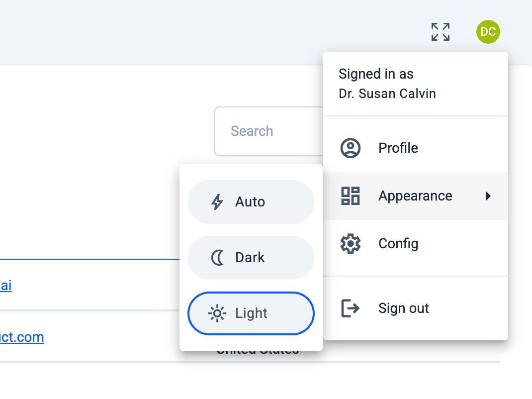Click the sun icon in Light
Viewport: 532px width, 399px height.
[x=217, y=313]
